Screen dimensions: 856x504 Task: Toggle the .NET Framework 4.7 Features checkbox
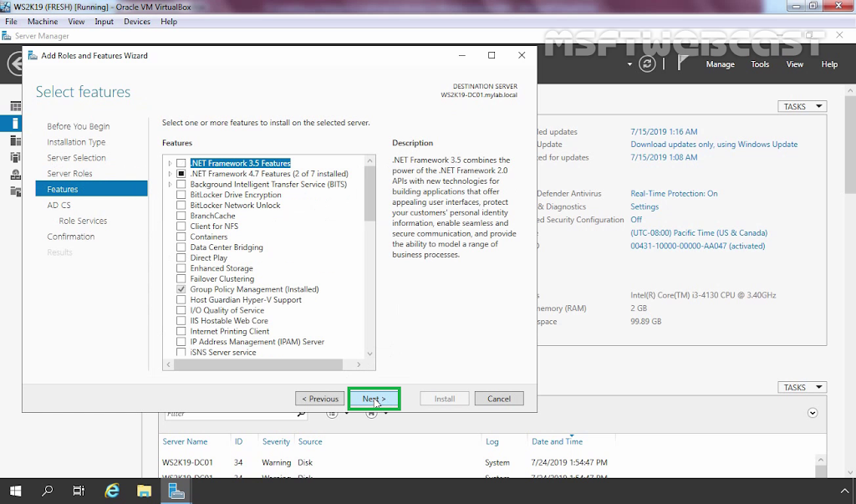click(x=181, y=174)
